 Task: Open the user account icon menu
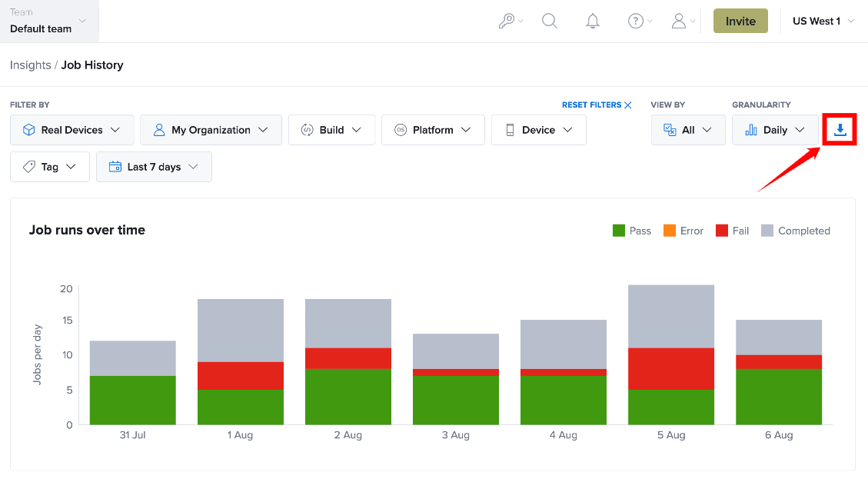683,21
